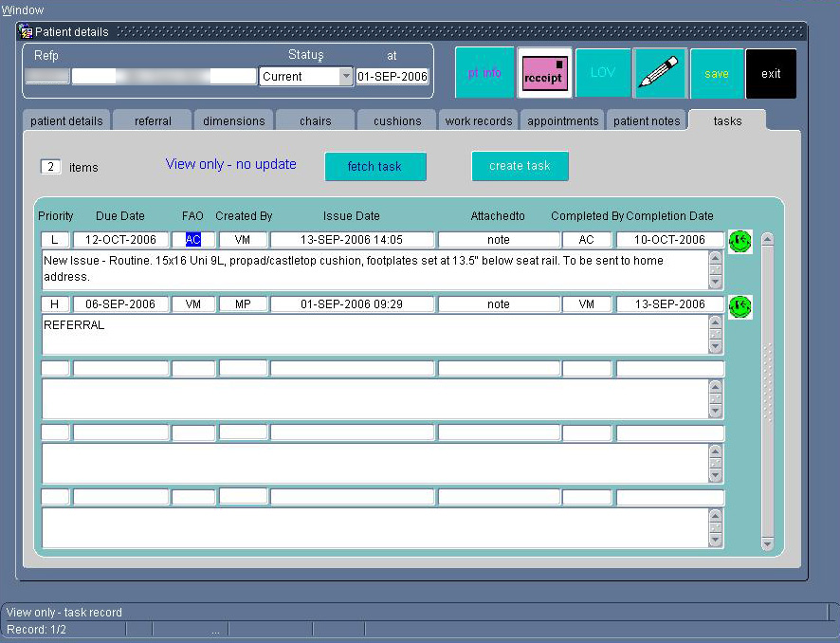Click the Patient details window title icon
The image size is (840, 643).
(26, 32)
